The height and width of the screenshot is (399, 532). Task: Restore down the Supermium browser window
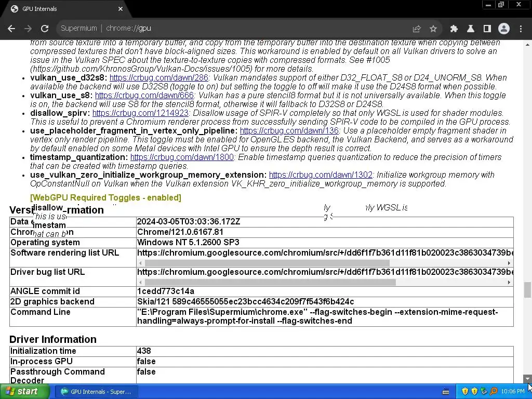[501, 4]
